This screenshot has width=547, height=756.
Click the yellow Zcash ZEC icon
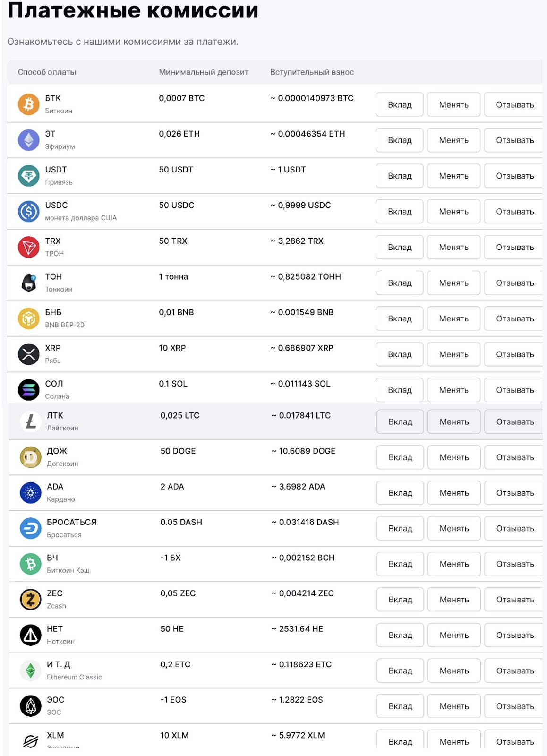point(31,599)
